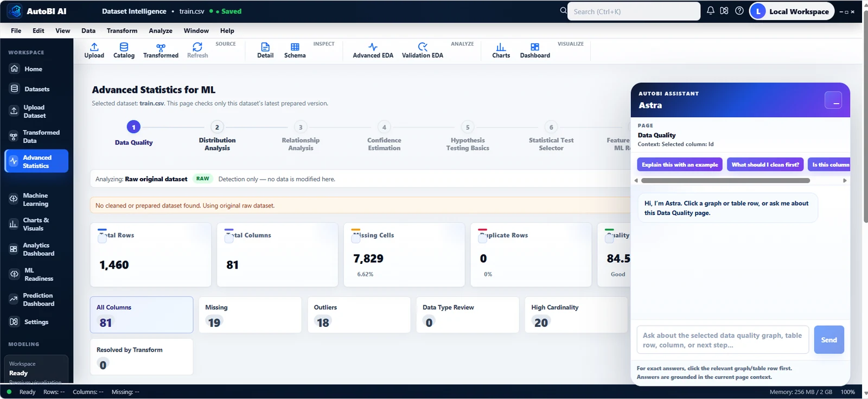The height and width of the screenshot is (399, 868).
Task: Minimize the Astra assistant panel
Action: click(833, 100)
